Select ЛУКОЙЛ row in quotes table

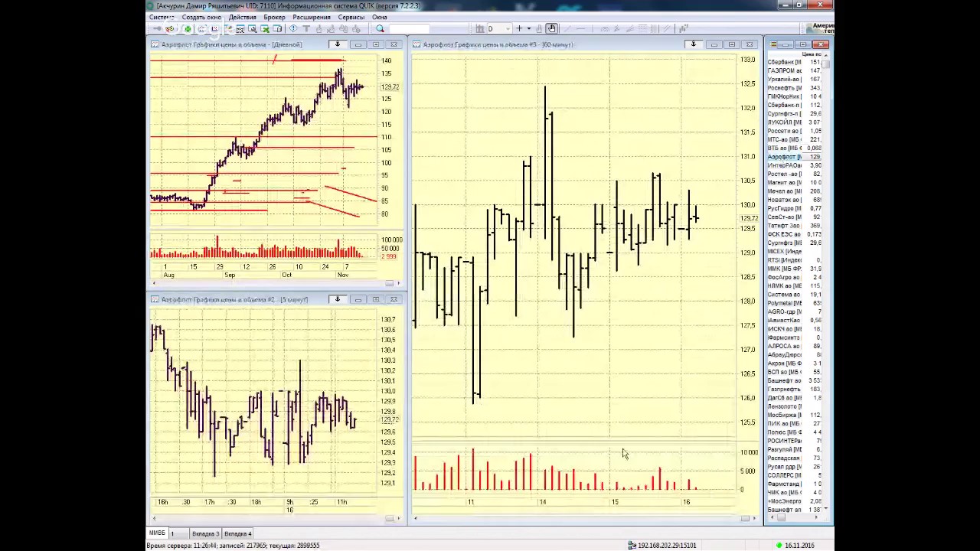(795, 122)
